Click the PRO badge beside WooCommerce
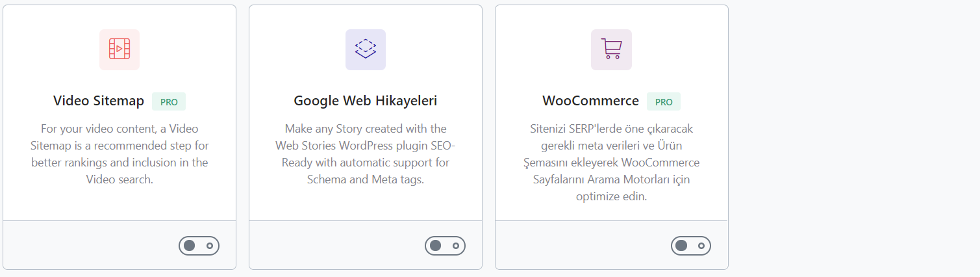Viewport: 980px width, 277px height. pyautogui.click(x=664, y=101)
